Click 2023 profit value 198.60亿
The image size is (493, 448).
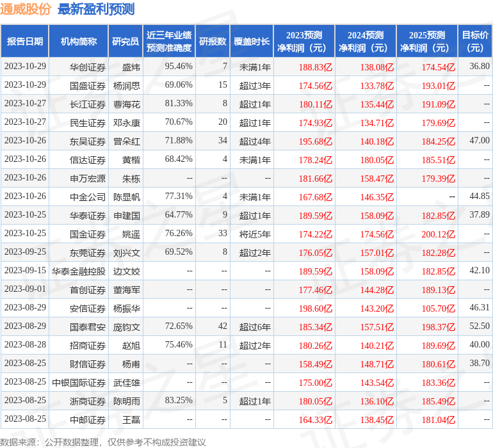(x=316, y=308)
